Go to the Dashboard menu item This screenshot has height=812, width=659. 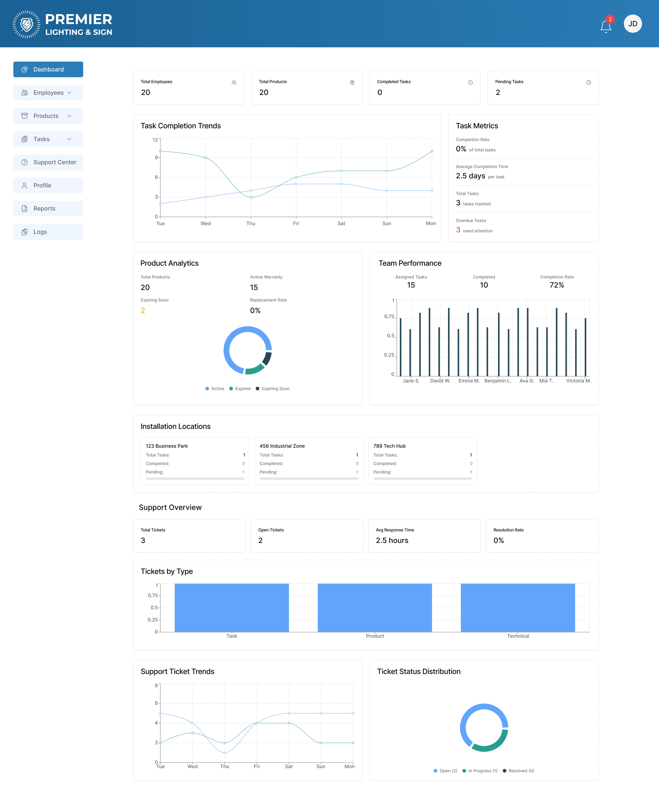pyautogui.click(x=48, y=69)
